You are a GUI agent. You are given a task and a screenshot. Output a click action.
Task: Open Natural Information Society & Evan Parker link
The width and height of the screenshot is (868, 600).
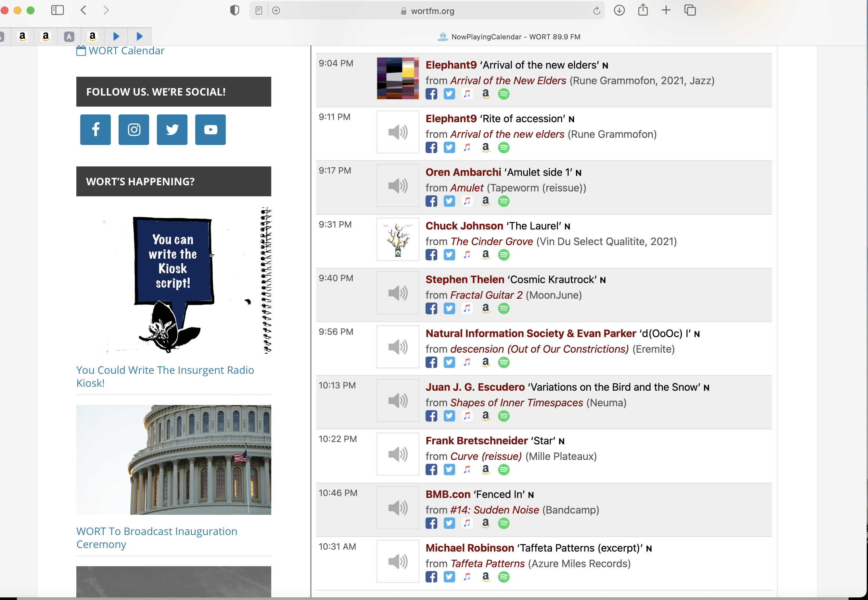pyautogui.click(x=531, y=333)
